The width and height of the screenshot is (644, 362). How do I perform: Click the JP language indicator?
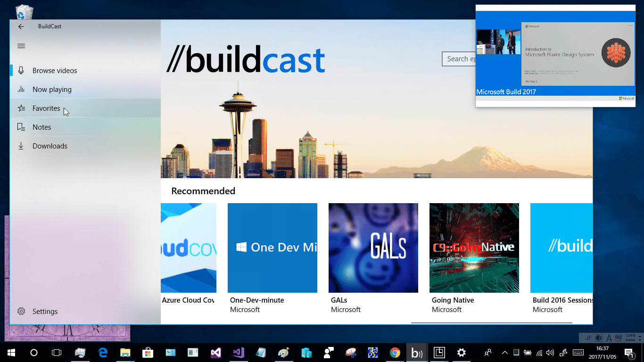pos(588,338)
